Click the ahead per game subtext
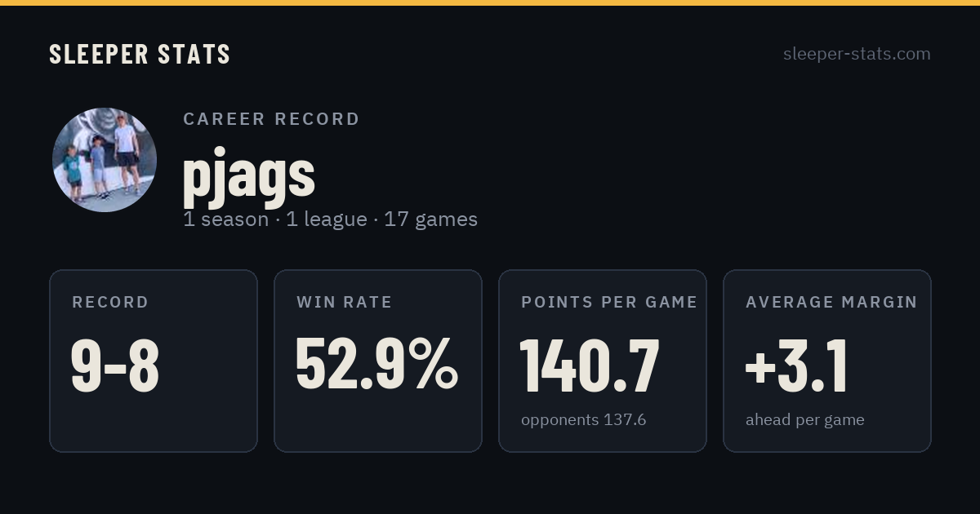The image size is (980, 514). pyautogui.click(x=805, y=420)
